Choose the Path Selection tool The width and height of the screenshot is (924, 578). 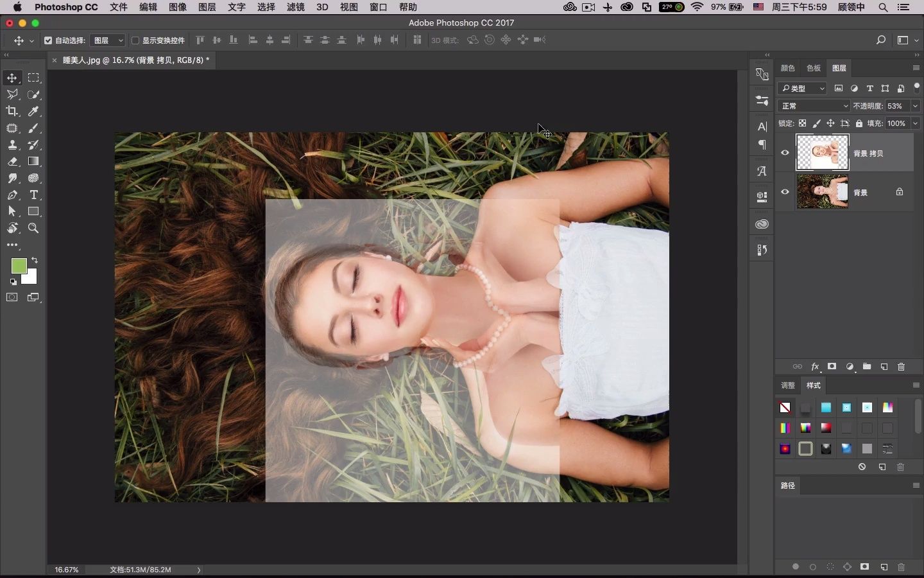click(x=12, y=211)
